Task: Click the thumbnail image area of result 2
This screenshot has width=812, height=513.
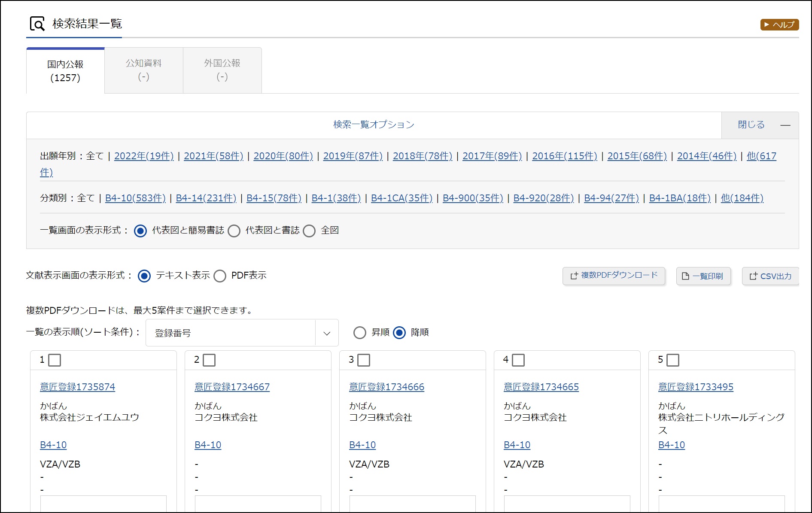Action: [258, 504]
